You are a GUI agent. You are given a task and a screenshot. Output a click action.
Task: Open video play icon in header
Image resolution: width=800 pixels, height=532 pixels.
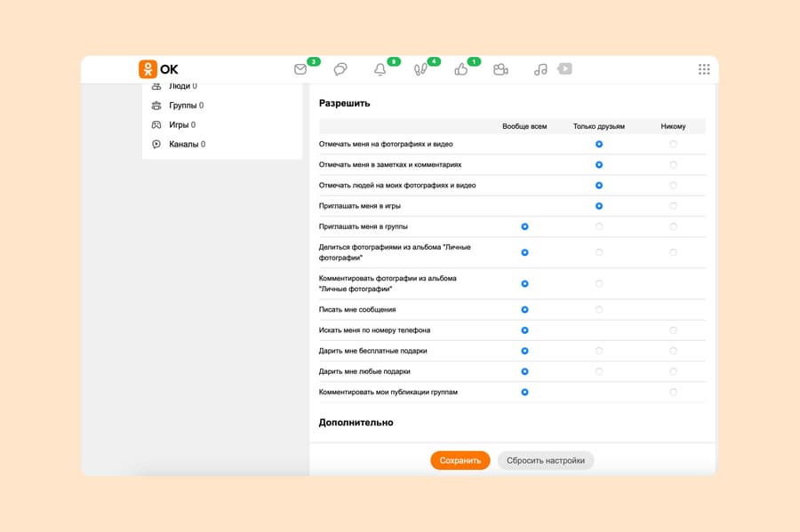564,68
